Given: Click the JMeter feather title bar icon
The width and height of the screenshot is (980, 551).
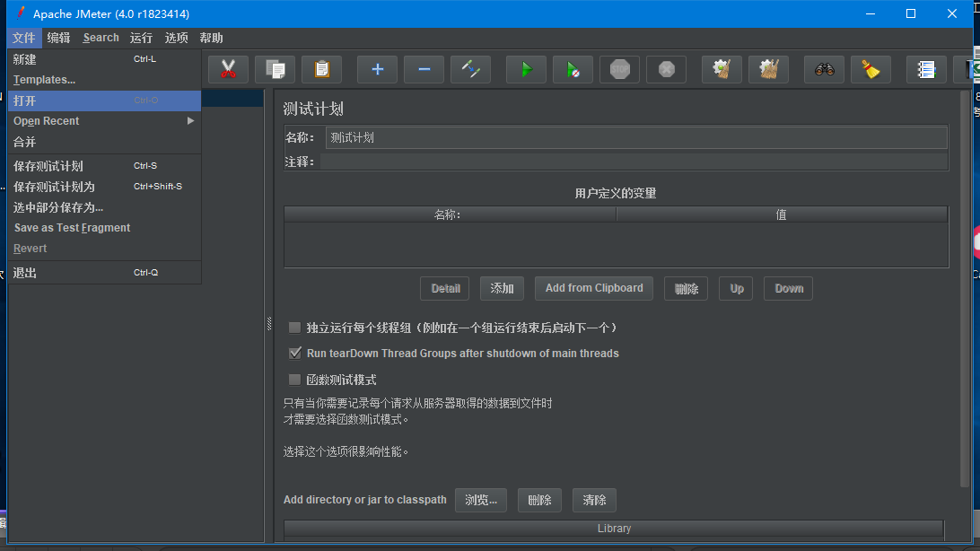Looking at the screenshot, I should pyautogui.click(x=21, y=13).
